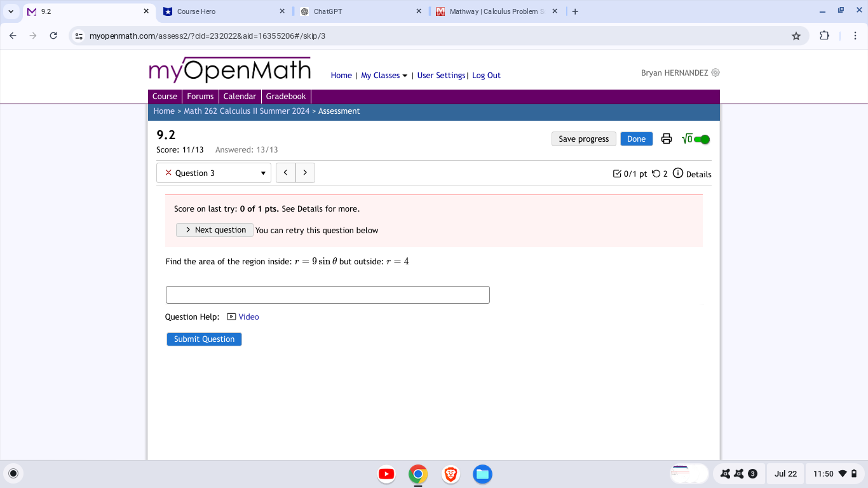Open the ChromeOS launcher button
The height and width of the screenshot is (488, 868).
[x=13, y=473]
